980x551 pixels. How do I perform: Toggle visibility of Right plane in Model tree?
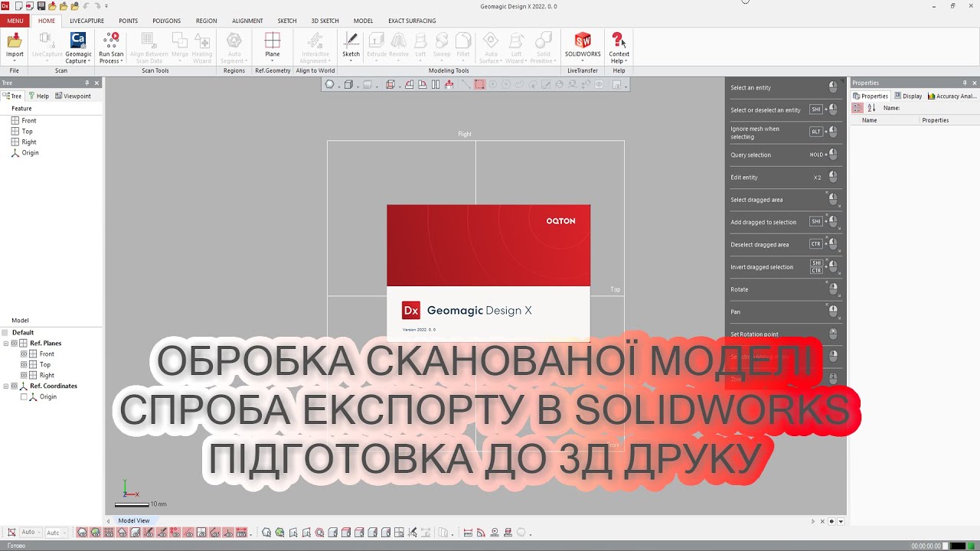coord(24,376)
